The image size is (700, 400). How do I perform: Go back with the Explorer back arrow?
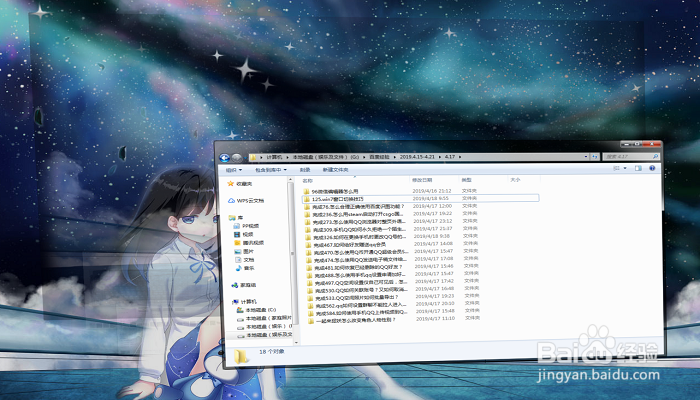click(x=225, y=158)
